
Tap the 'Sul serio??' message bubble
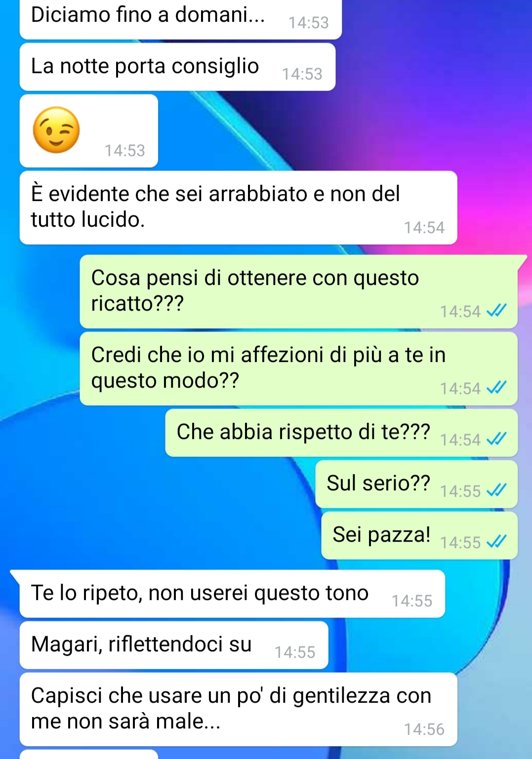(416, 484)
